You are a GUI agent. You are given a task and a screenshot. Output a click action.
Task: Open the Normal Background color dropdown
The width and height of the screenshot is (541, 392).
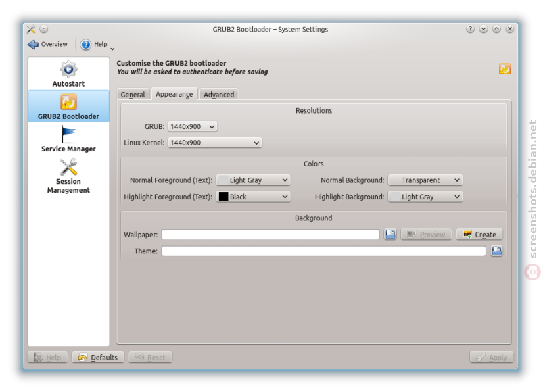[x=425, y=180]
